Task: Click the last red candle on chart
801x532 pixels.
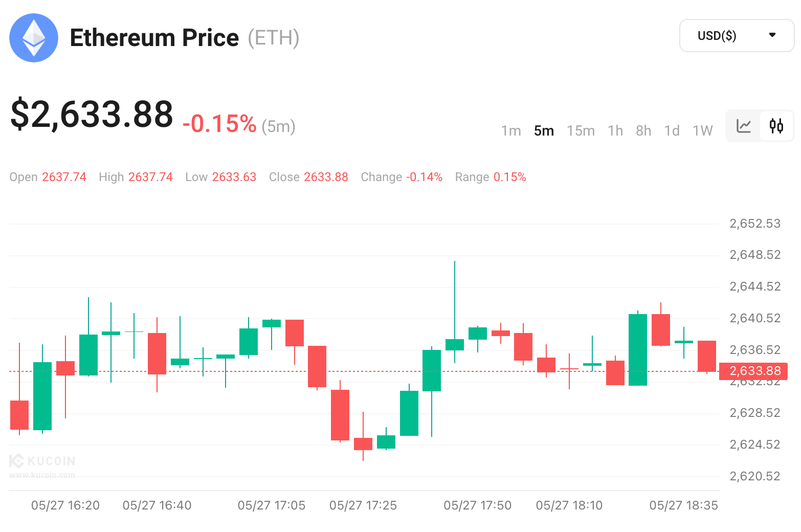Action: tap(707, 356)
